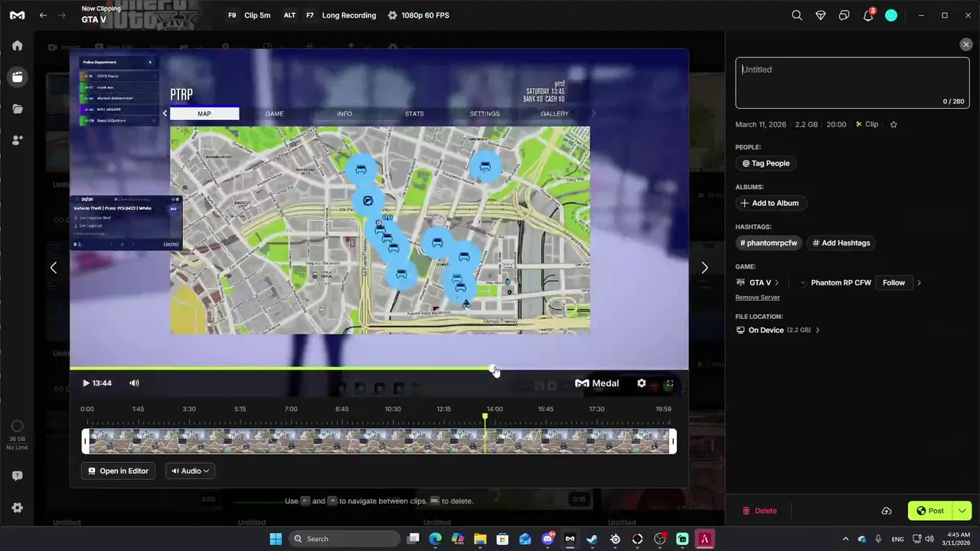This screenshot has width=980, height=551.
Task: Open recording quality gear (1080p 60 FPS)
Action: 393,15
